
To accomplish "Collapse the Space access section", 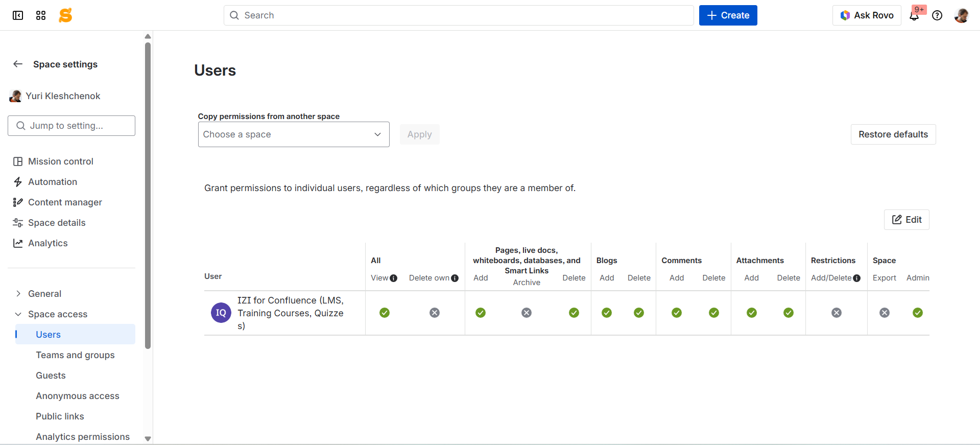I will click(x=18, y=314).
